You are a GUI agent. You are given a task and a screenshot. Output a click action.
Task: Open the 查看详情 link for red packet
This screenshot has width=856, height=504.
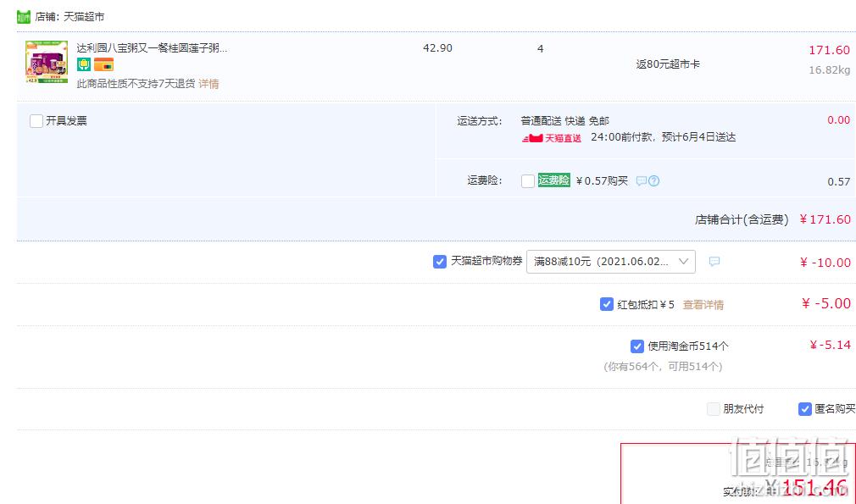(703, 305)
